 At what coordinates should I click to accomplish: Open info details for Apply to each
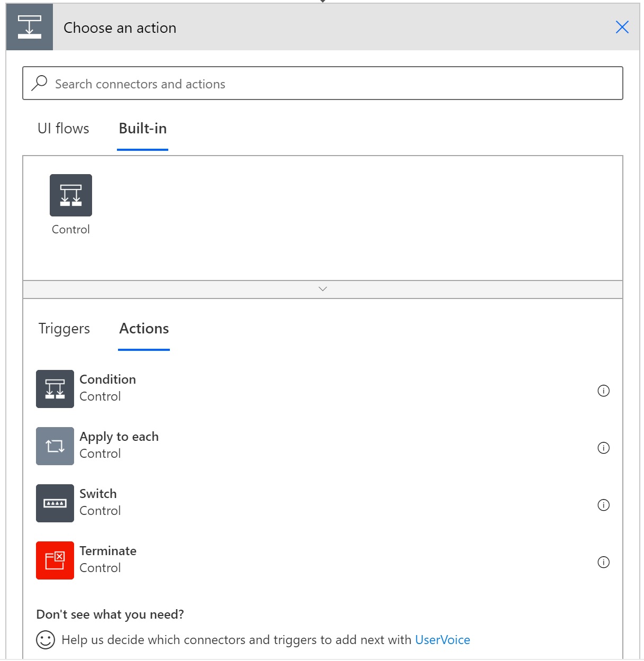click(603, 448)
